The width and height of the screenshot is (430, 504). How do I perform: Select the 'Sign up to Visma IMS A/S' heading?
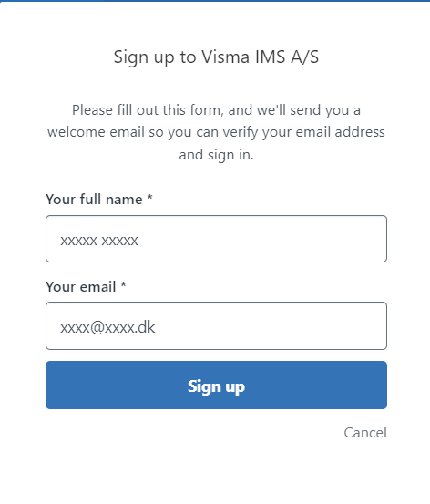coord(216,57)
